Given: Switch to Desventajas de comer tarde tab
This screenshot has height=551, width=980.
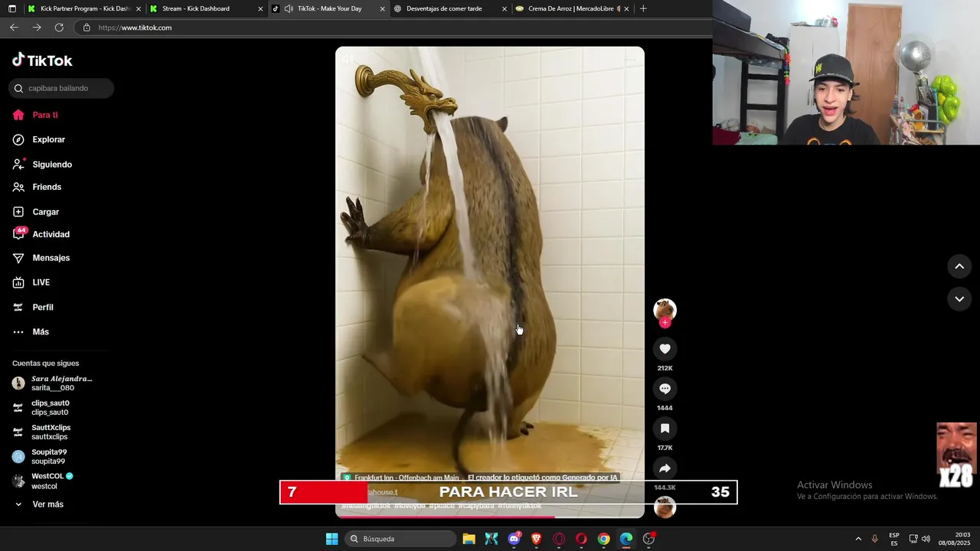Looking at the screenshot, I should pos(450,9).
